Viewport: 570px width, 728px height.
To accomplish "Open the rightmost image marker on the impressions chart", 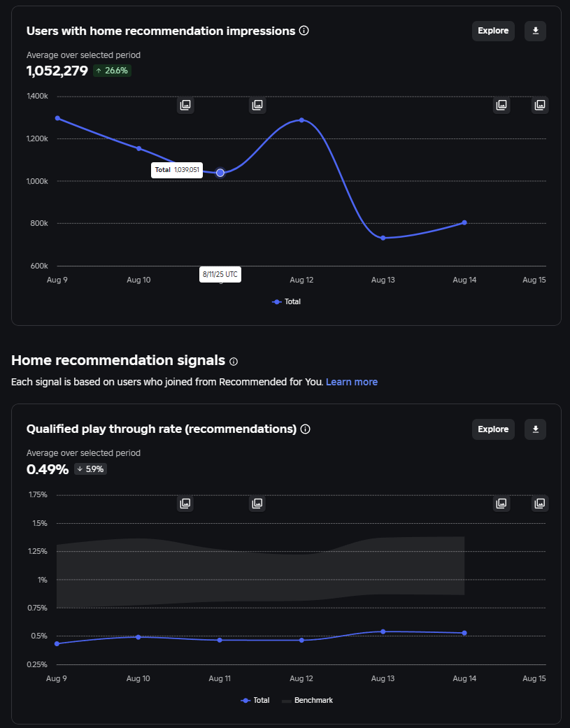I will [x=540, y=105].
